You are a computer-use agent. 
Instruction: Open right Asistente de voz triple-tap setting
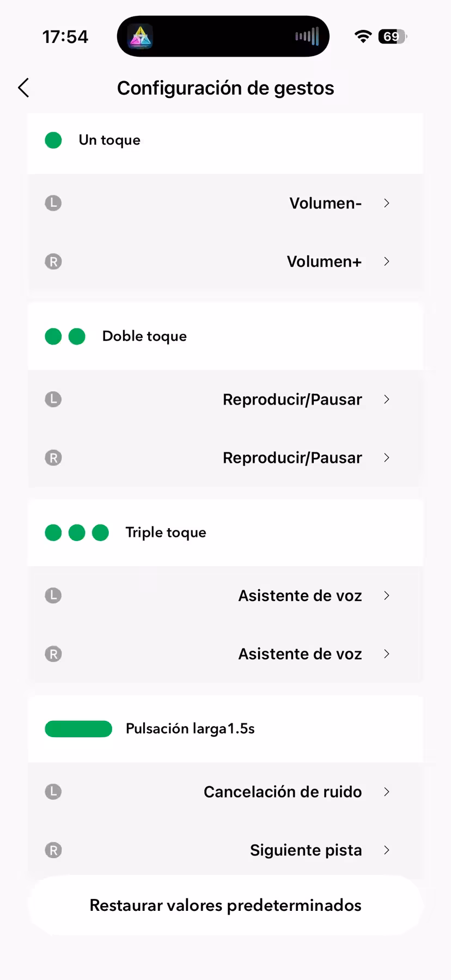click(x=300, y=654)
